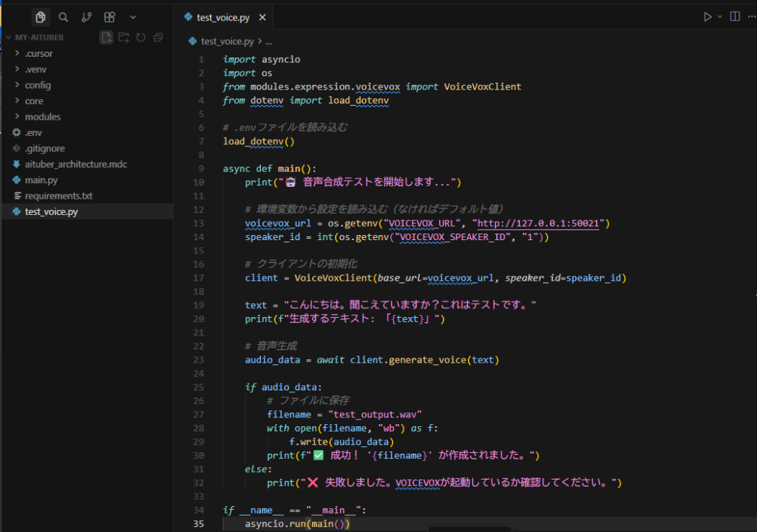757x532 pixels.
Task: Open the Extensions view
Action: 109,17
